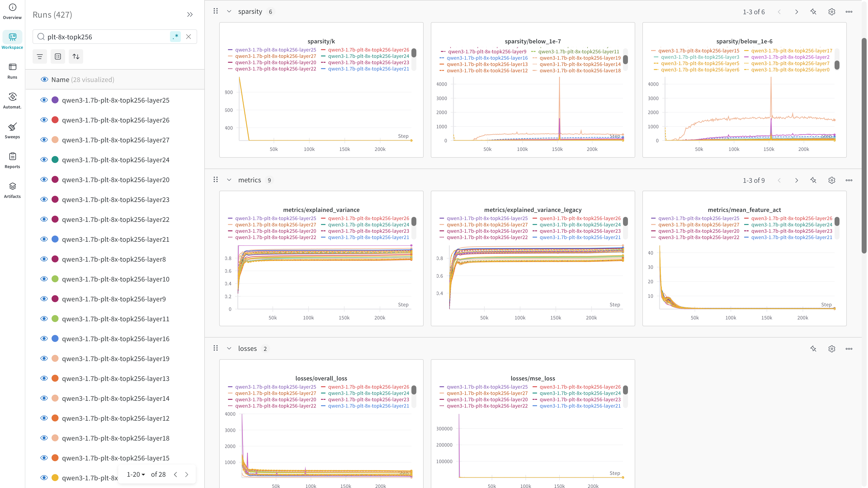The image size is (868, 488).
Task: Open the 1-20 rows per page dropdown
Action: 136,474
